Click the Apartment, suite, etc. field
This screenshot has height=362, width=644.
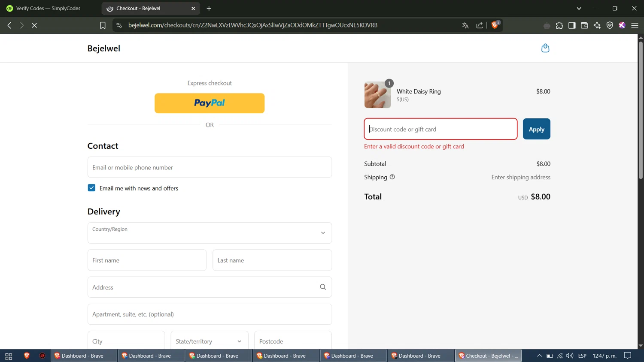[210, 314]
